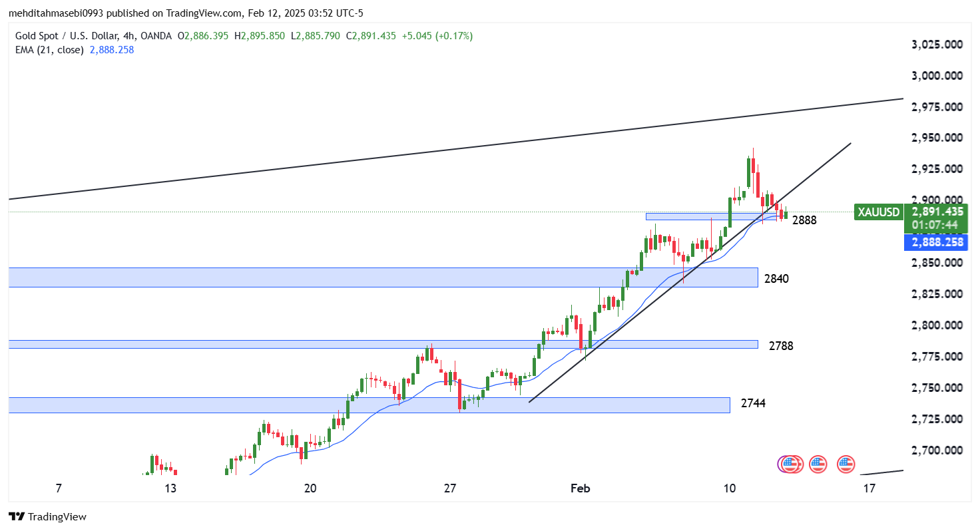
Task: Select the thin blue 2788 zone rectangle
Action: point(383,344)
